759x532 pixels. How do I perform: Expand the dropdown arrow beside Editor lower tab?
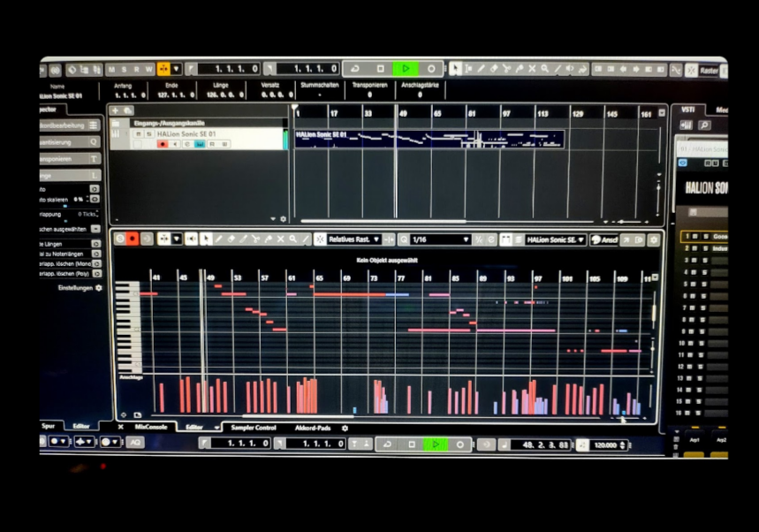tap(216, 428)
